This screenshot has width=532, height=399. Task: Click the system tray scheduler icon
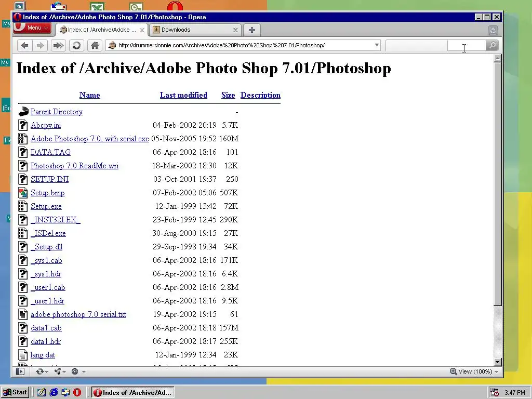click(495, 393)
